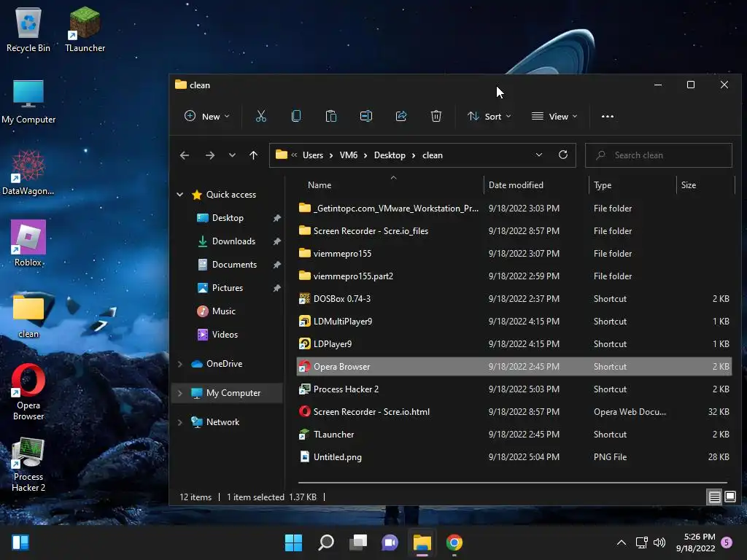The height and width of the screenshot is (560, 747).
Task: Select Process Hacker 2 desktop shortcut
Action: [28, 464]
